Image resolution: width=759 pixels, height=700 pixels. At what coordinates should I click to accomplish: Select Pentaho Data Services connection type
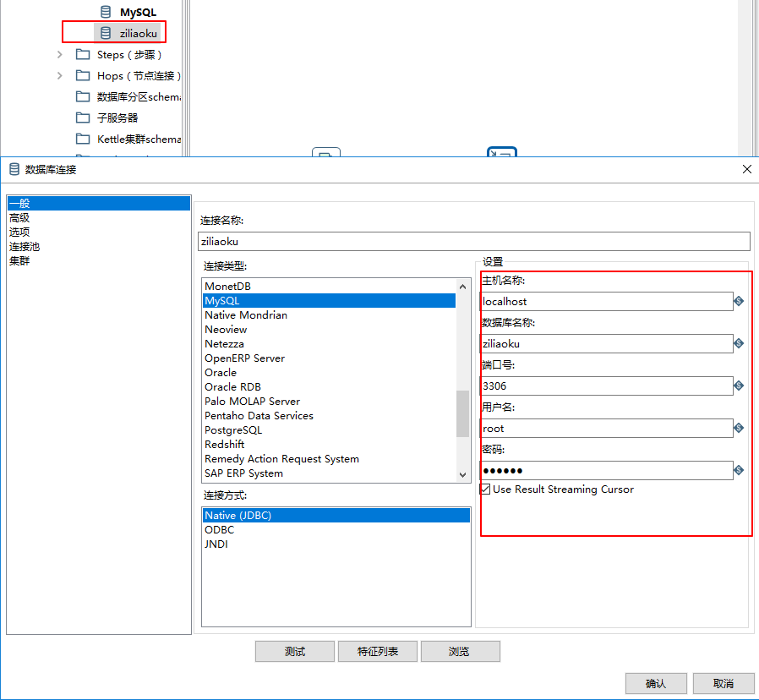point(329,416)
